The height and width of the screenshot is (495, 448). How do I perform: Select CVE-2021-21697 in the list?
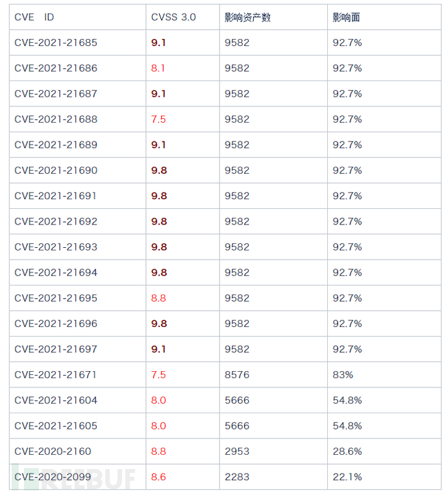coord(56,349)
